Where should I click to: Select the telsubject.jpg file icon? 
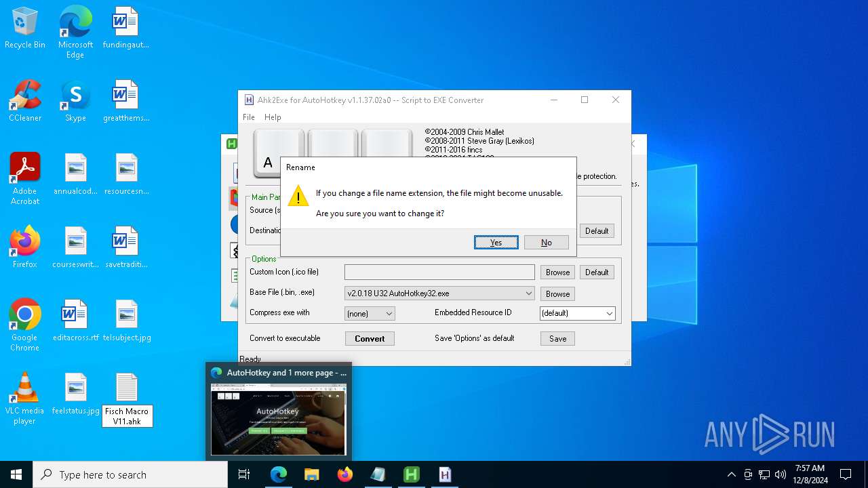[x=125, y=321]
